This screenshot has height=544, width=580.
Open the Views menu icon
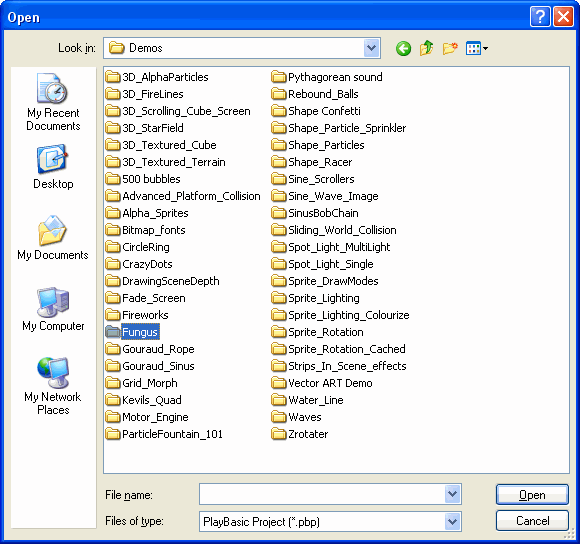click(x=476, y=48)
